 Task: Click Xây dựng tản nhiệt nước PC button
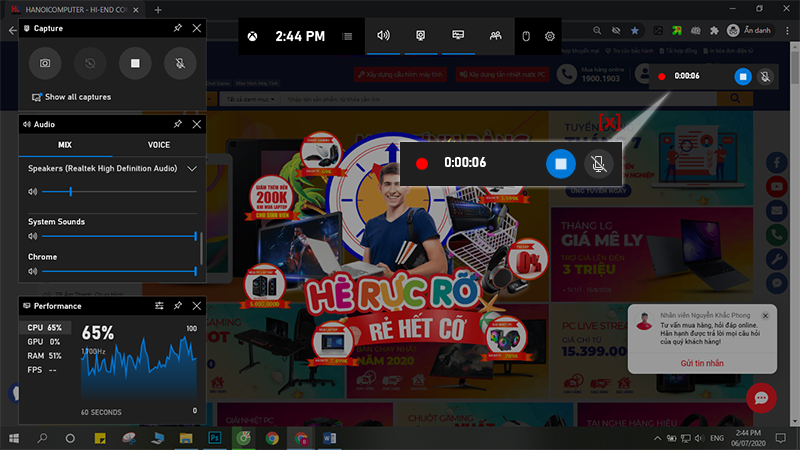[503, 74]
